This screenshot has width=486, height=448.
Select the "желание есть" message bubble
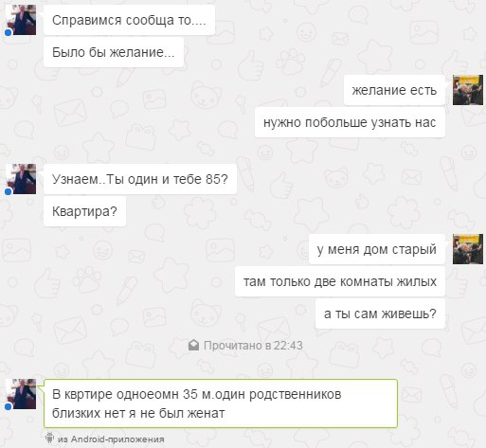[x=394, y=90]
